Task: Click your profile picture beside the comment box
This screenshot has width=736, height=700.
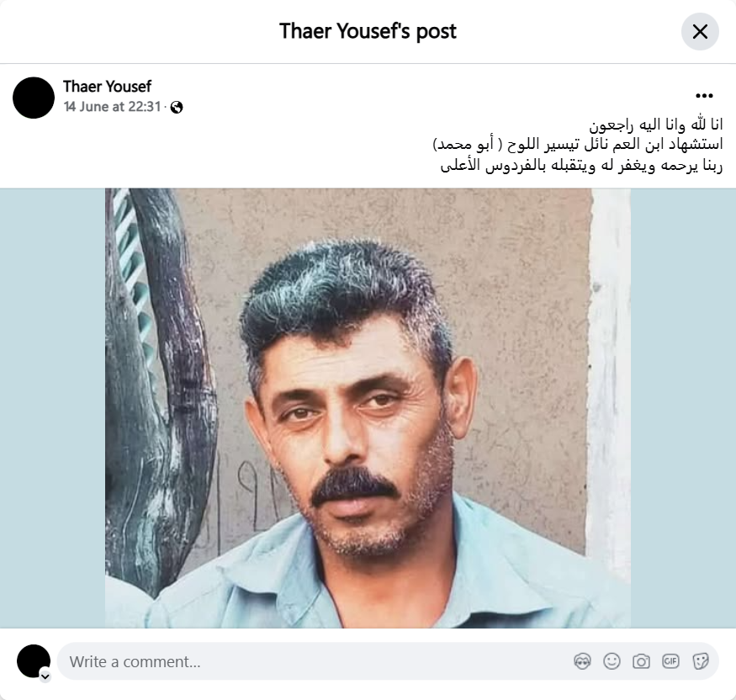Action: 34,661
